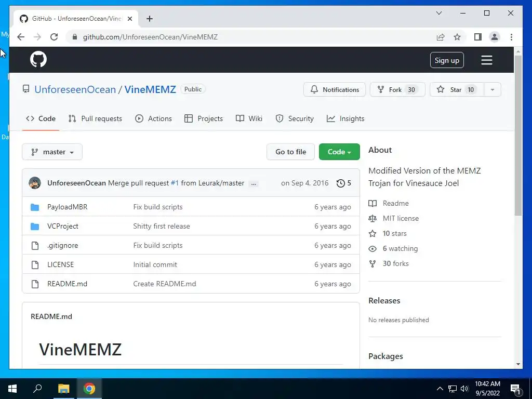
Task: Open the hamburger navigation menu
Action: [486, 60]
